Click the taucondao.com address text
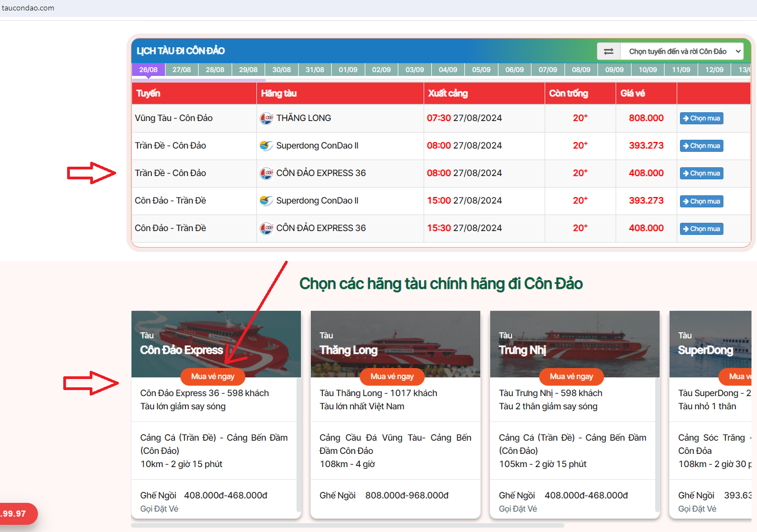The width and height of the screenshot is (757, 532). click(x=28, y=8)
